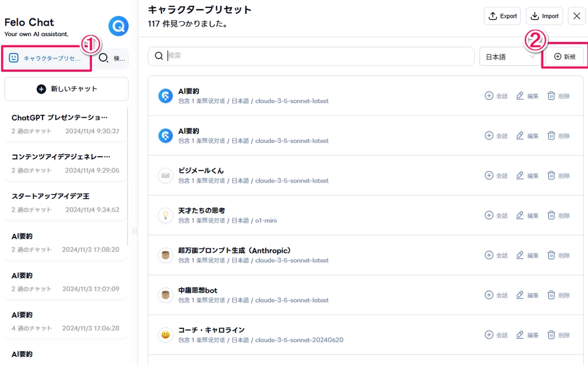Open the Felo Chat logo avatar

tap(118, 26)
